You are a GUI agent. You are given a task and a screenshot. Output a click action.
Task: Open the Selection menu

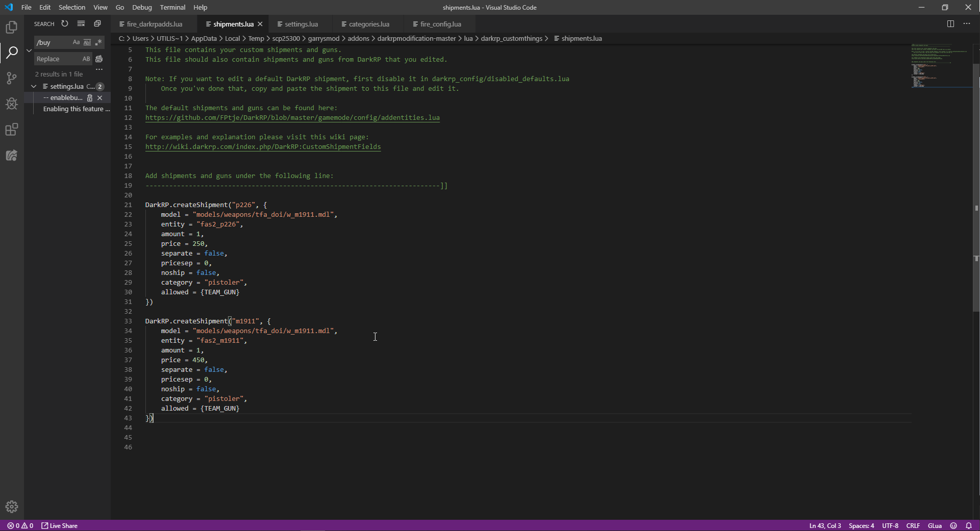tap(72, 7)
